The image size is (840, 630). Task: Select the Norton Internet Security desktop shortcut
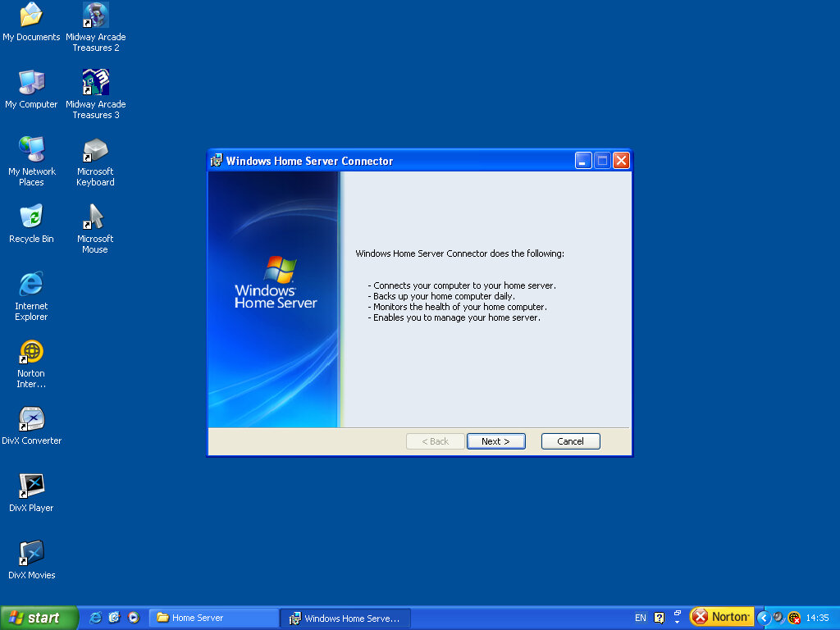(31, 352)
